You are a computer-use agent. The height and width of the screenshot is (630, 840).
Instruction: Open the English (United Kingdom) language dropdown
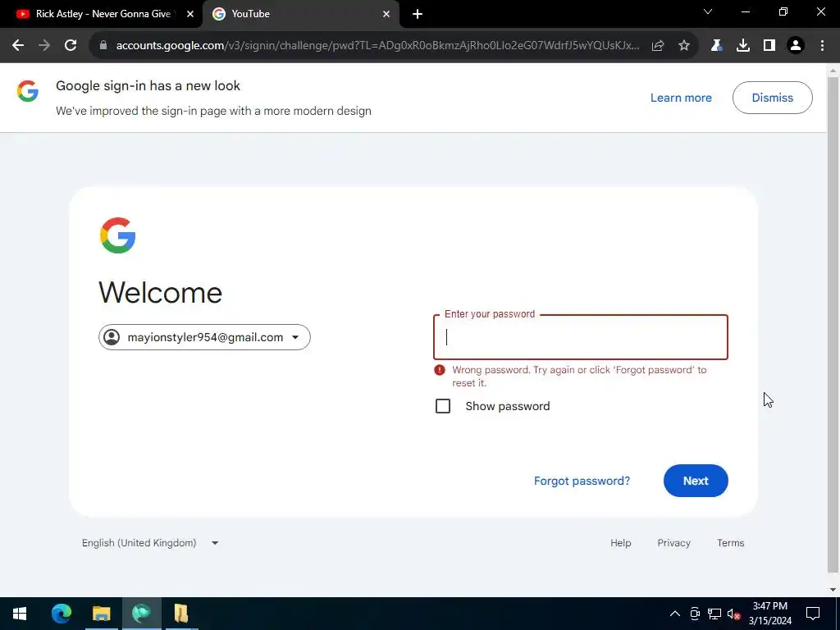(x=151, y=543)
